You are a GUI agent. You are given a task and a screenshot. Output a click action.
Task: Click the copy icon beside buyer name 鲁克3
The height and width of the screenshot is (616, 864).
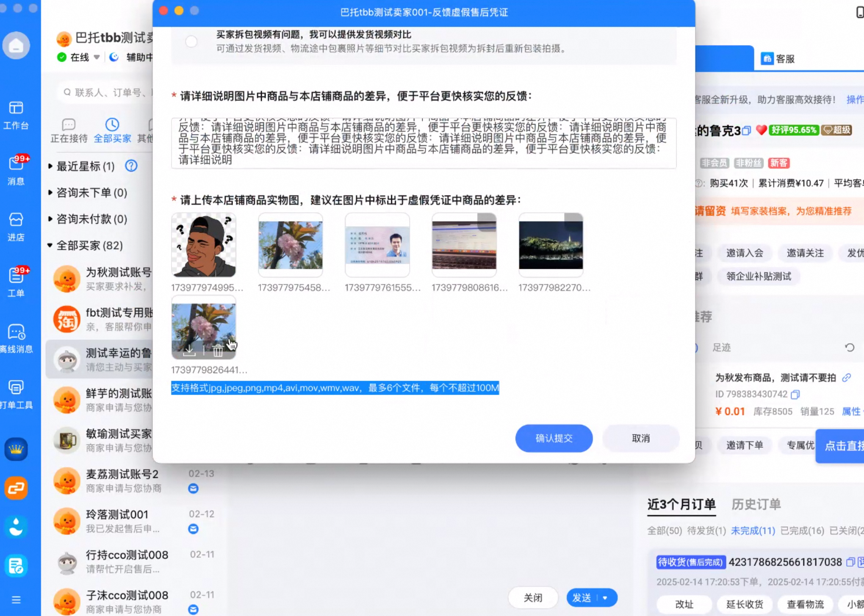(747, 130)
